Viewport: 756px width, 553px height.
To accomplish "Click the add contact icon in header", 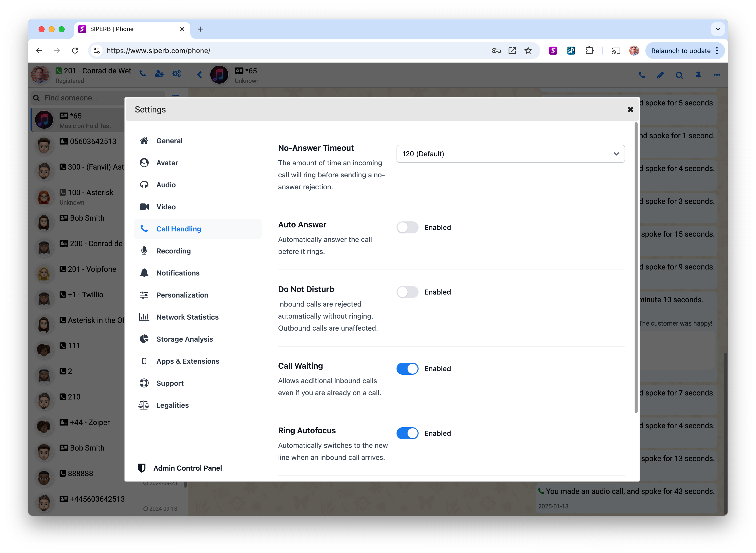I will 159,74.
